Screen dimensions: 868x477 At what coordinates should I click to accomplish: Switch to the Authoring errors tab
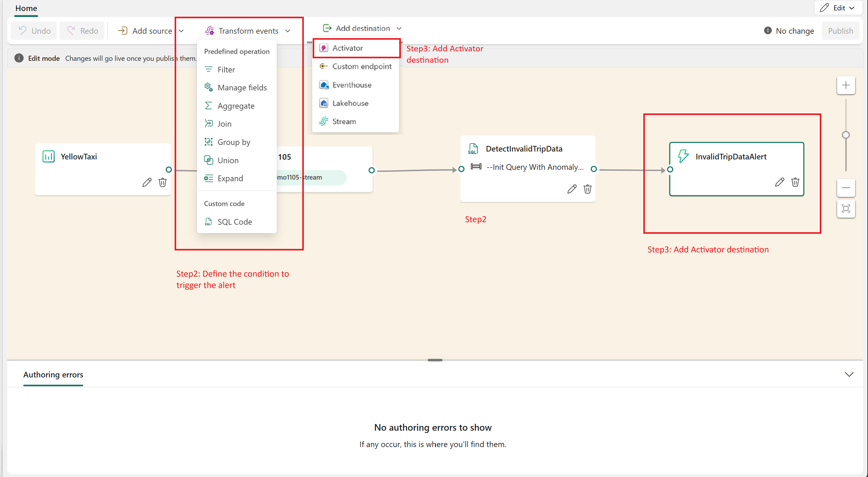tap(53, 375)
